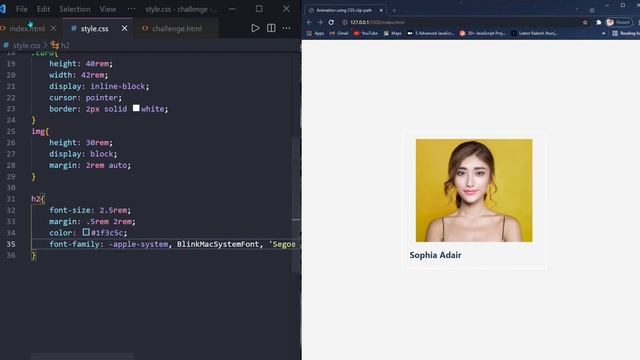The image size is (640, 360).
Task: Open the Maps bookmark
Action: pyautogui.click(x=393, y=33)
